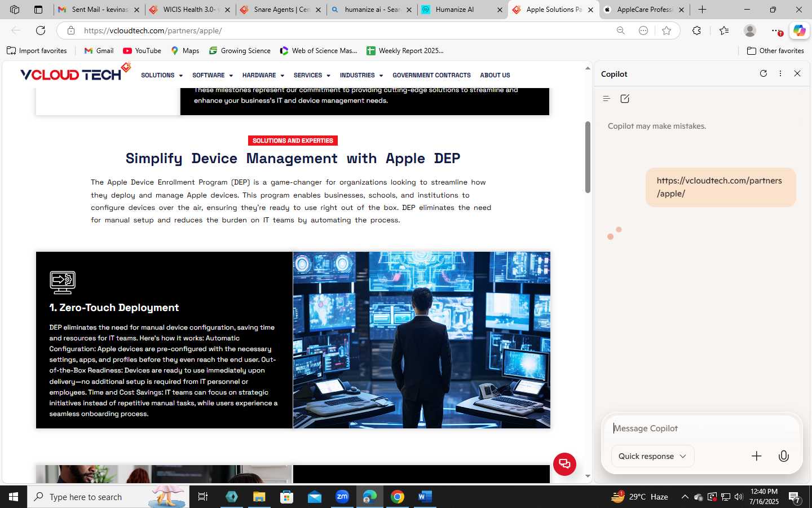Click the taskbar search box
Image resolution: width=812 pixels, height=508 pixels.
(x=108, y=497)
